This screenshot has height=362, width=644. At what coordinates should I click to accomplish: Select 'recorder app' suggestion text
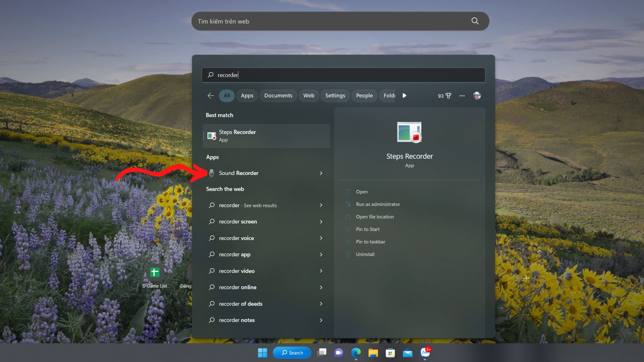click(234, 254)
